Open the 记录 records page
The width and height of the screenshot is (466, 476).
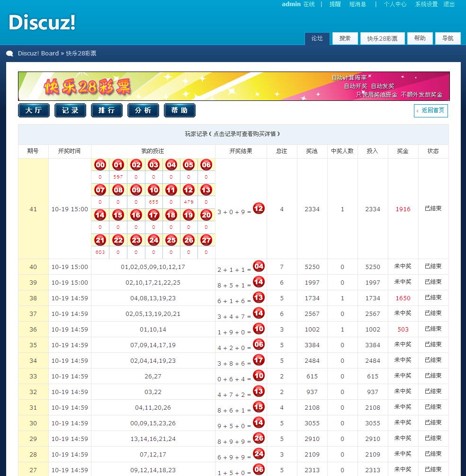pos(70,110)
